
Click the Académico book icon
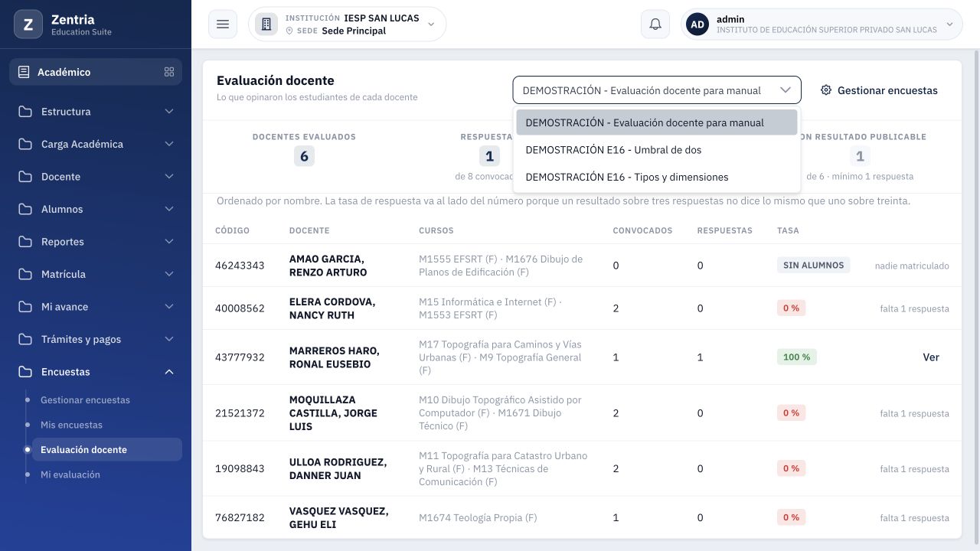click(x=24, y=72)
